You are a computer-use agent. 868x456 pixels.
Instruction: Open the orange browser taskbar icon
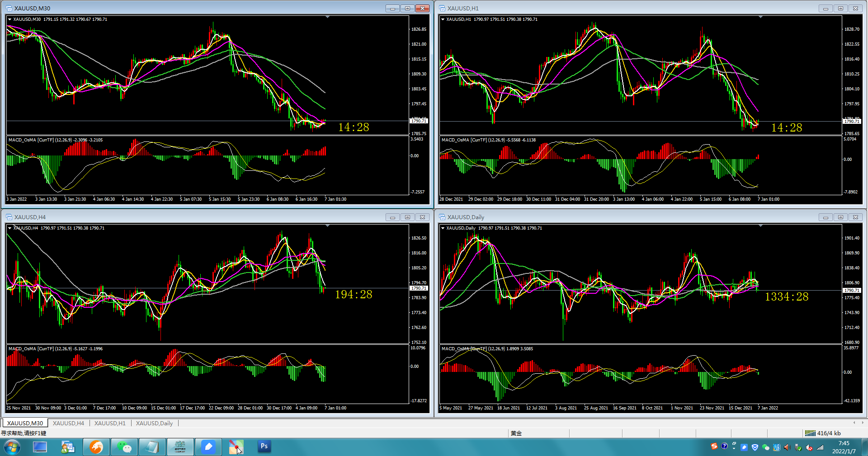(x=96, y=447)
